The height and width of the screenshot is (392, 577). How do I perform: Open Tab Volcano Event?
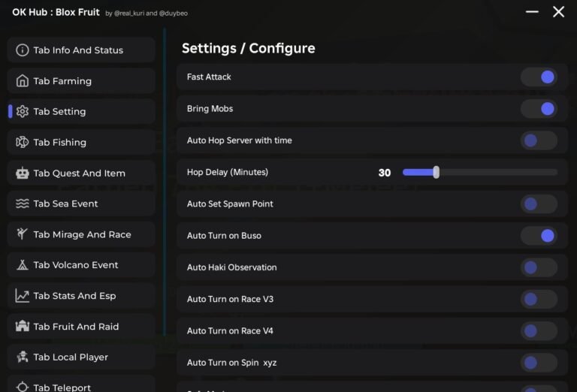tap(81, 265)
